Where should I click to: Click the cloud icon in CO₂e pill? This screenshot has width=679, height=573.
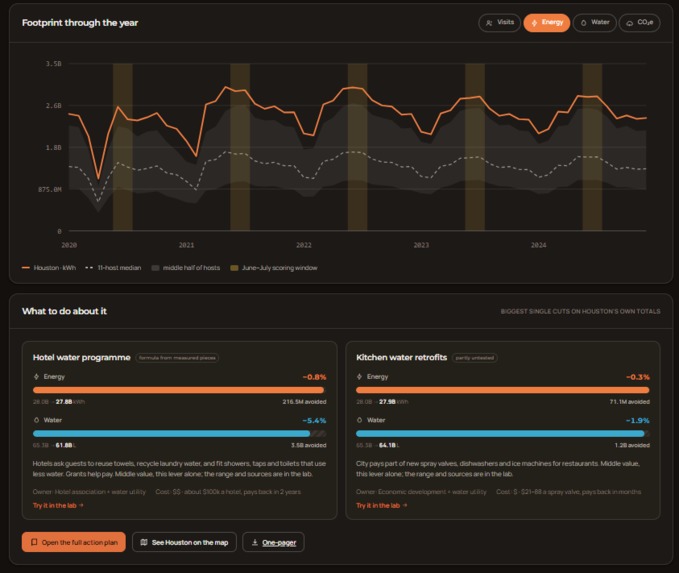[x=629, y=23]
